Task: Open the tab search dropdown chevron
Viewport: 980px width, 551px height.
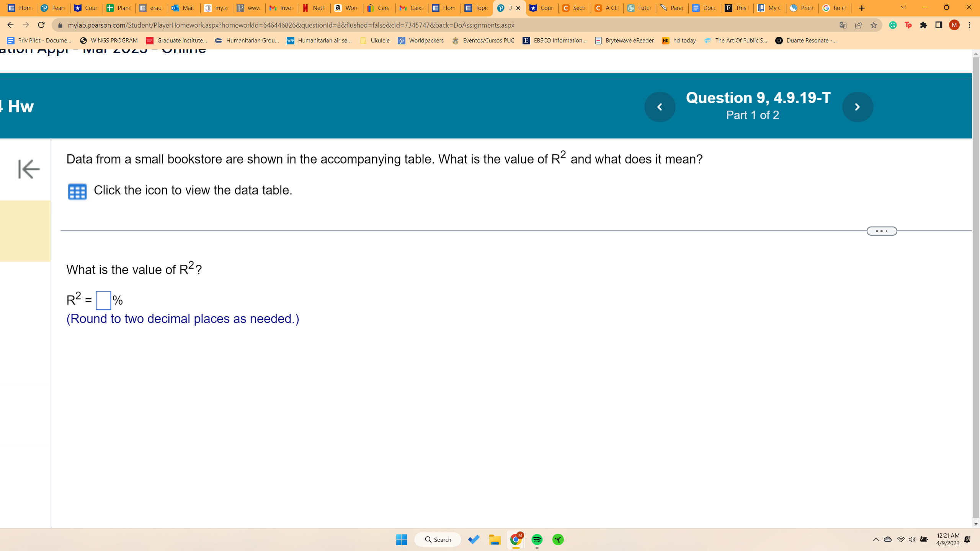Action: 903,8
